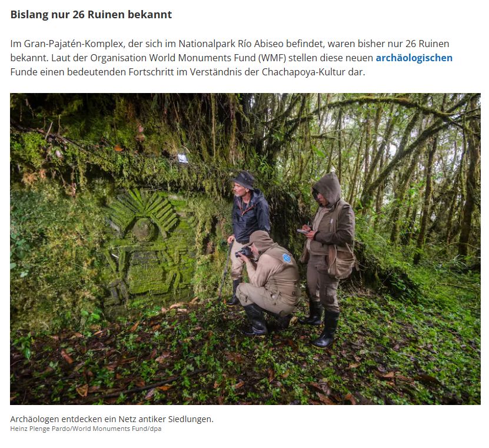Click the heading Bislang nur 26 Ruinen bekannt

(x=91, y=15)
